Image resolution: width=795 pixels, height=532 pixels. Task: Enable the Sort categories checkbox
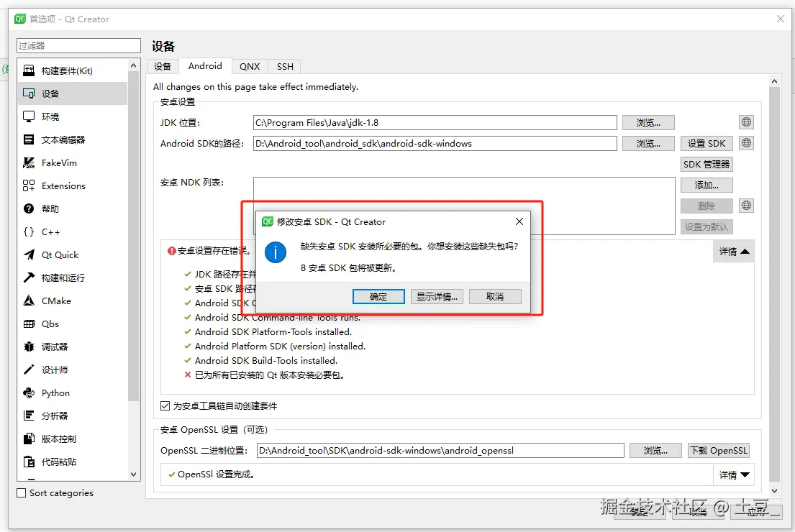22,493
